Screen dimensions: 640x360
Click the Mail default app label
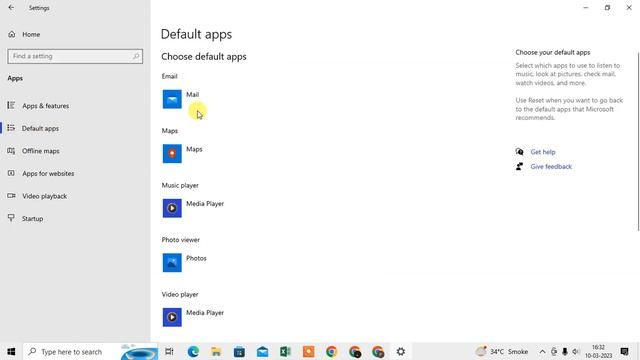pos(193,95)
